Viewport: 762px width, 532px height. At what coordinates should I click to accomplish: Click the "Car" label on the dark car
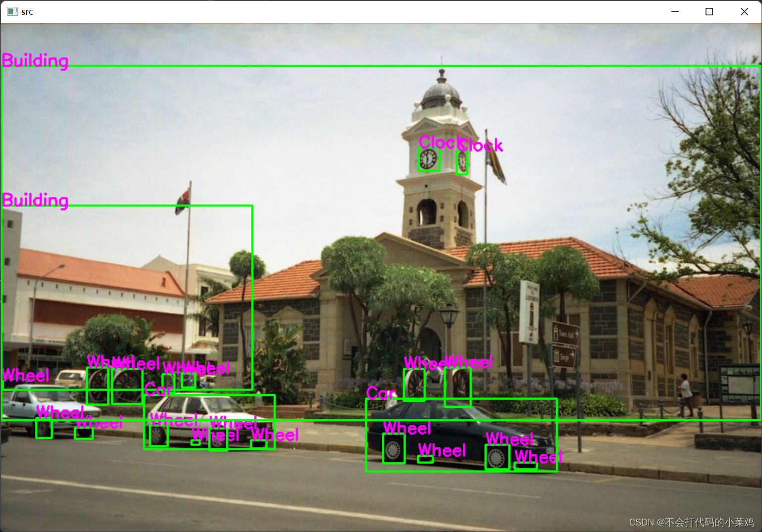381,394
